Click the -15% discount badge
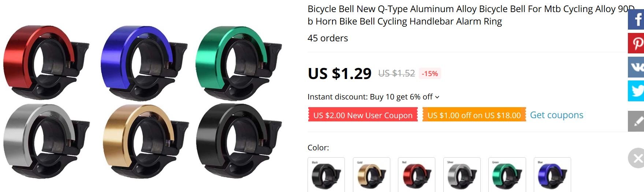 coord(430,74)
